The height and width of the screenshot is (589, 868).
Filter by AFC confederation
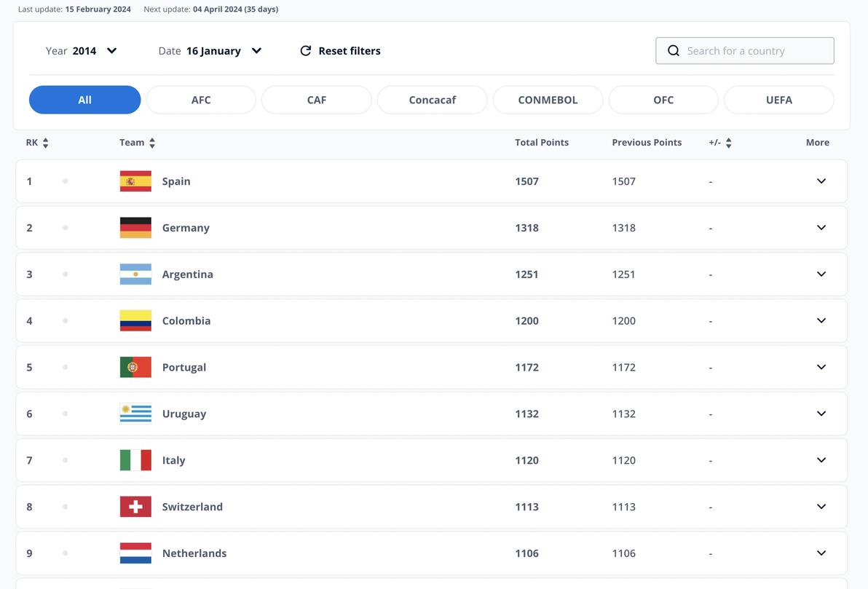click(201, 100)
